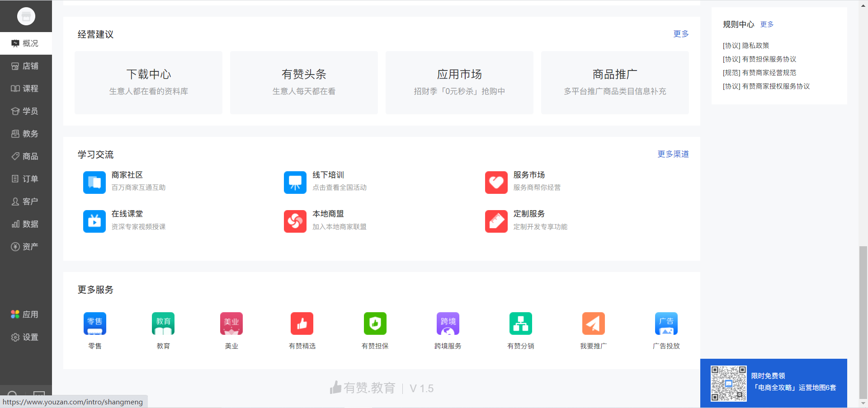The width and height of the screenshot is (868, 408).
Task: Click the scrollbar down arrow
Action: (863, 403)
